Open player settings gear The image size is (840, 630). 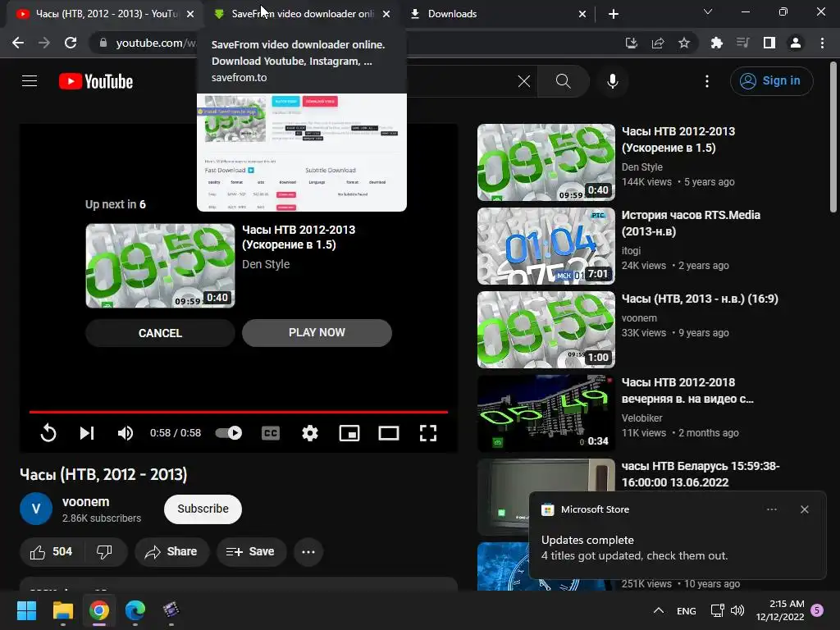309,432
